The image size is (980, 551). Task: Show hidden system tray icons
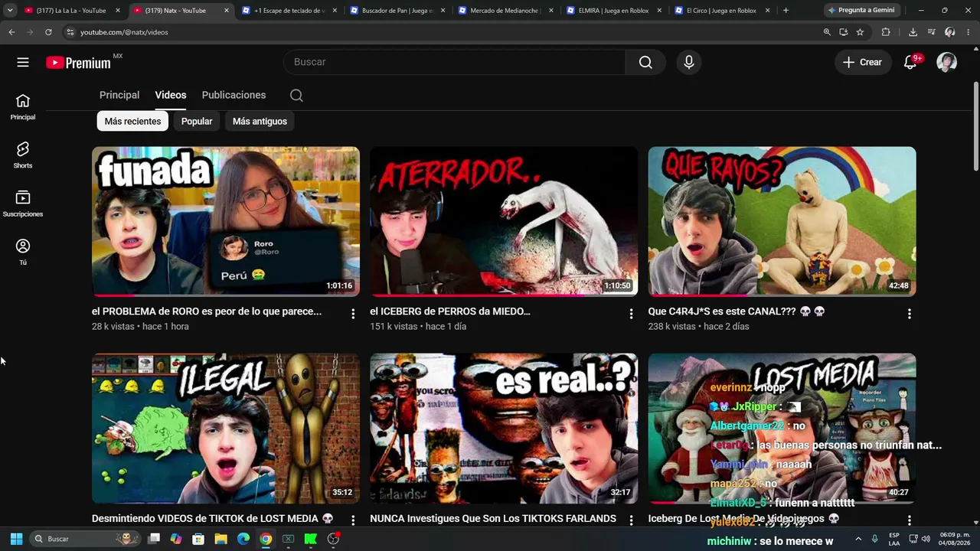pyautogui.click(x=857, y=539)
